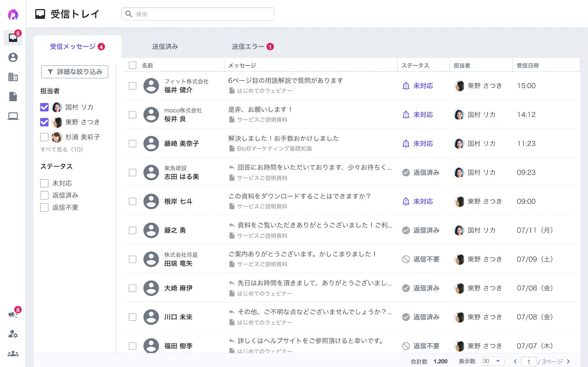Open the 表示数 30 rows dropdown
This screenshot has height=367, width=588.
(x=492, y=361)
